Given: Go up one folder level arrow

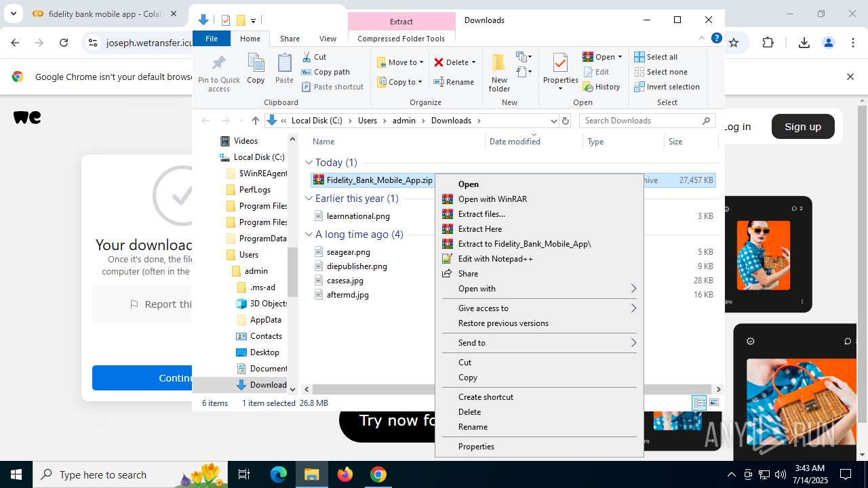Looking at the screenshot, I should click(x=255, y=121).
